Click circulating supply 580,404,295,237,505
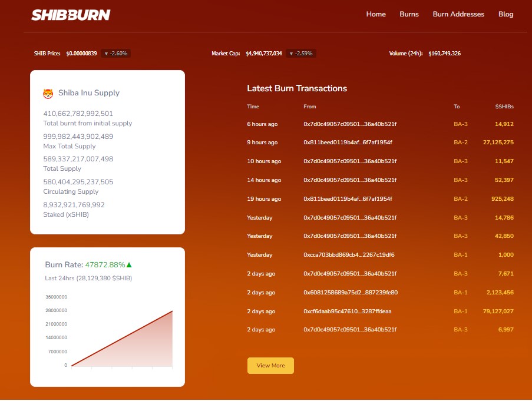 coord(78,182)
